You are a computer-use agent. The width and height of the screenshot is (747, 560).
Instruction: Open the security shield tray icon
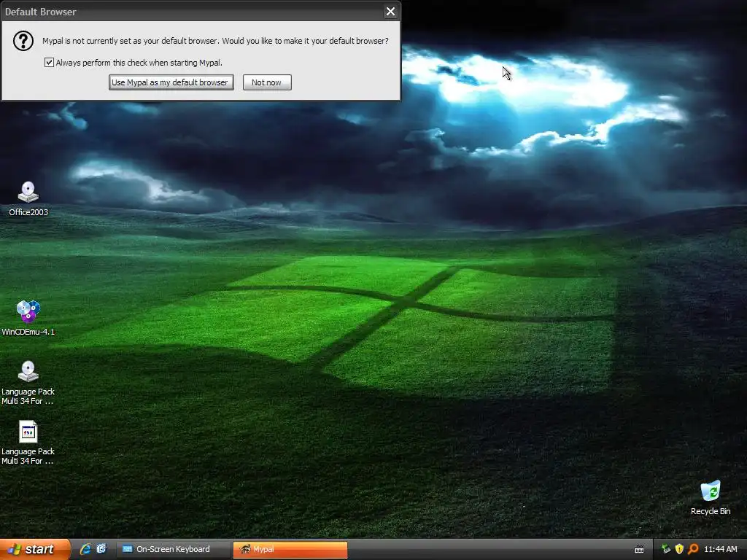679,549
